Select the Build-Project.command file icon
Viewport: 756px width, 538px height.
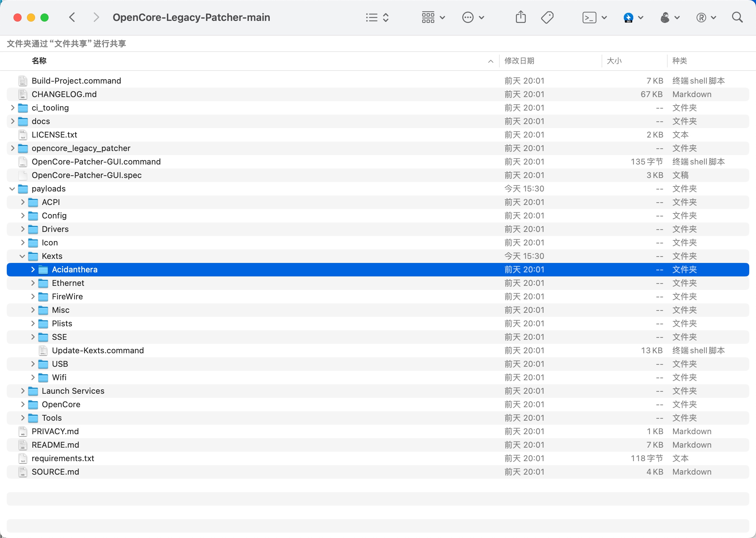(23, 81)
